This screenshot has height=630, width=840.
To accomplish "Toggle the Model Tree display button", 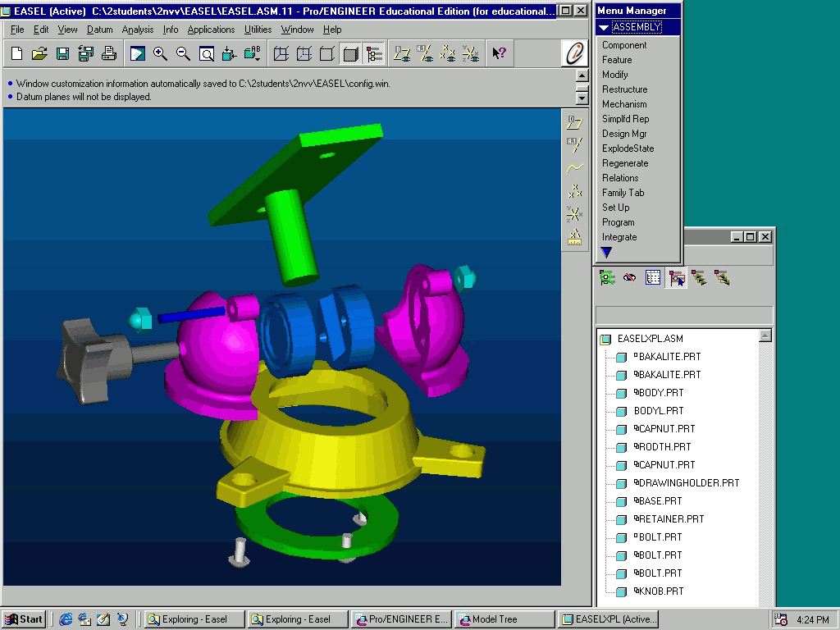I will coord(374,53).
